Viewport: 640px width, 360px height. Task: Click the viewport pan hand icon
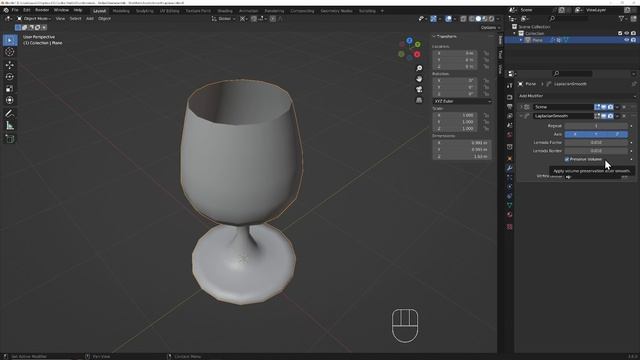(x=419, y=79)
